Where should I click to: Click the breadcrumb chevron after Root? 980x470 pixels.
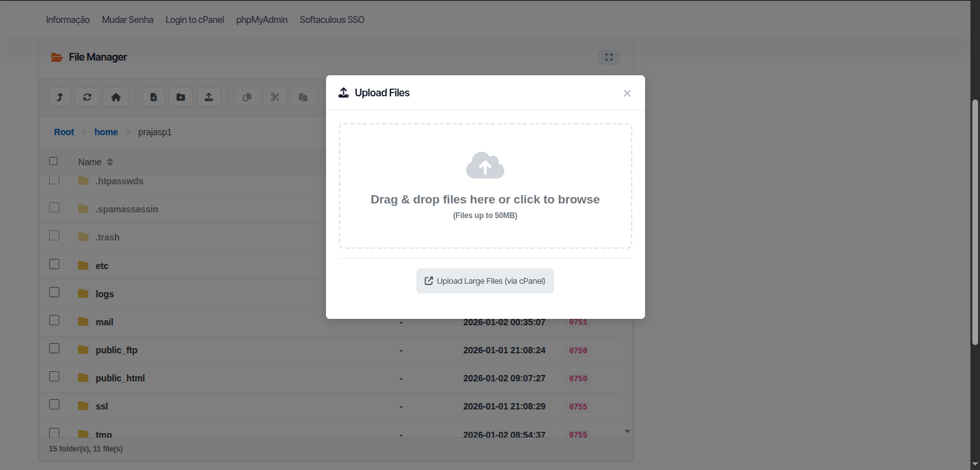[83, 132]
